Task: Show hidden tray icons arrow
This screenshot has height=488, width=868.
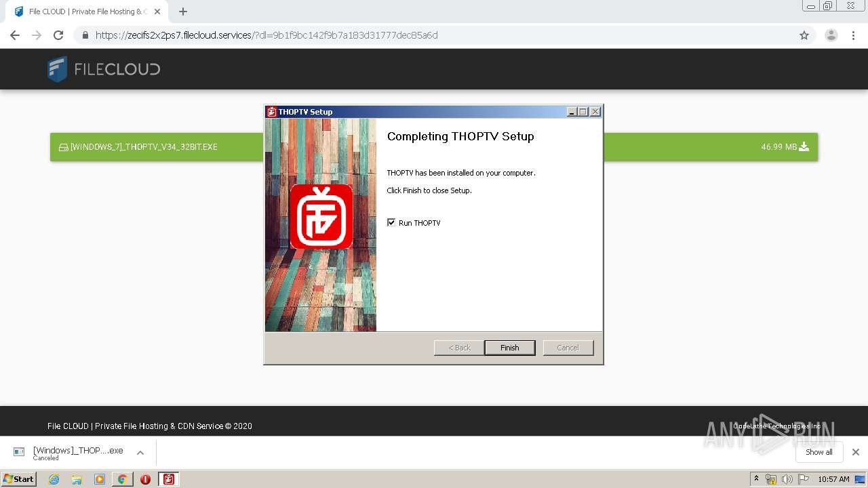Action: click(x=756, y=479)
